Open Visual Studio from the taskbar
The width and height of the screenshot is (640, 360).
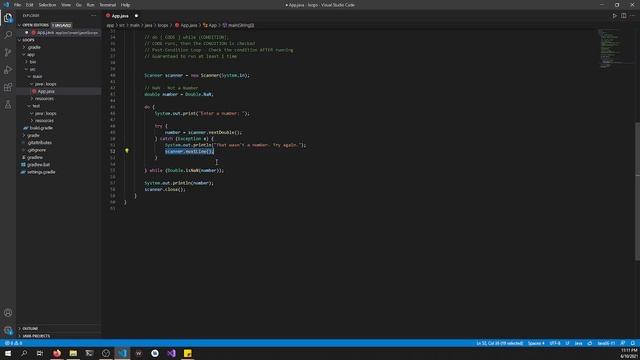(x=171, y=353)
